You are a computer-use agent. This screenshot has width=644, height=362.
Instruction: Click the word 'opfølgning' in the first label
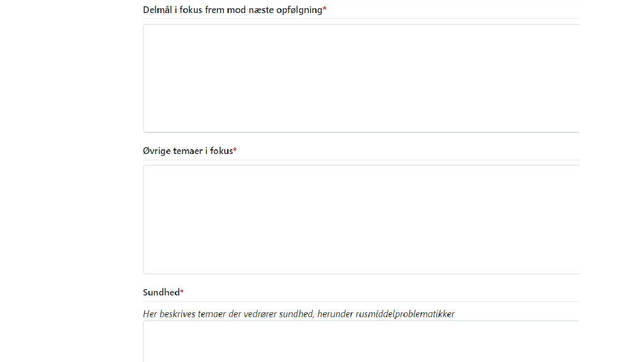click(299, 10)
